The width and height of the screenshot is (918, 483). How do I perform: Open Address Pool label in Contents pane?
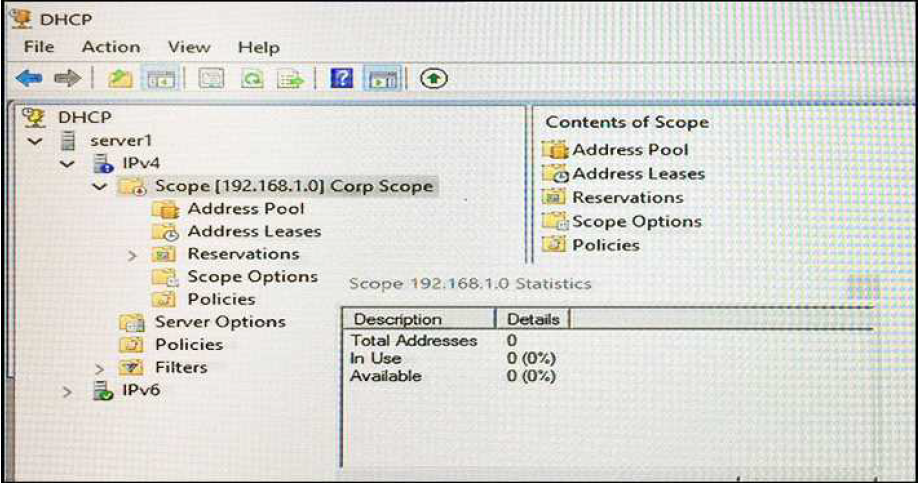[x=630, y=150]
